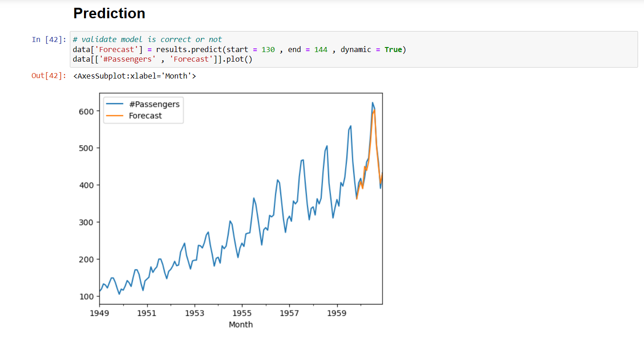644x342 pixels.
Task: Click the 1957 x-axis tick label
Action: (290, 313)
